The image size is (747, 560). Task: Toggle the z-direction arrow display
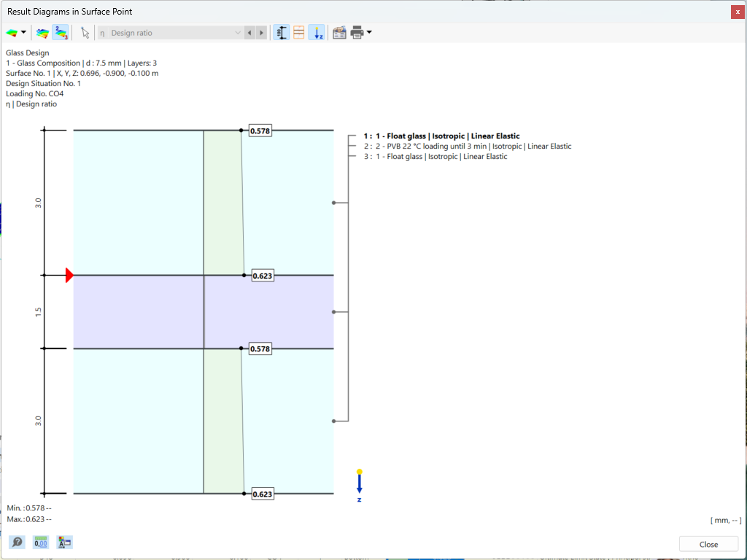pos(316,32)
